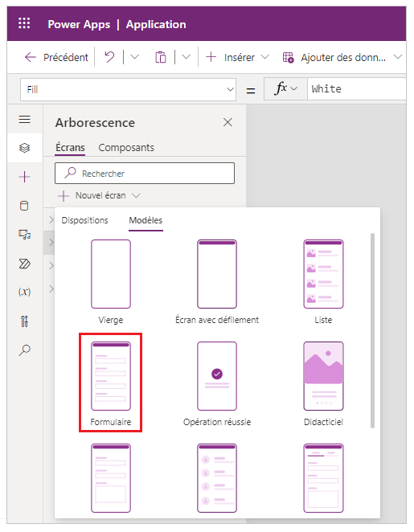Click the Insert plus sidebar icon
Image resolution: width=414 pixels, height=532 pixels.
24,177
